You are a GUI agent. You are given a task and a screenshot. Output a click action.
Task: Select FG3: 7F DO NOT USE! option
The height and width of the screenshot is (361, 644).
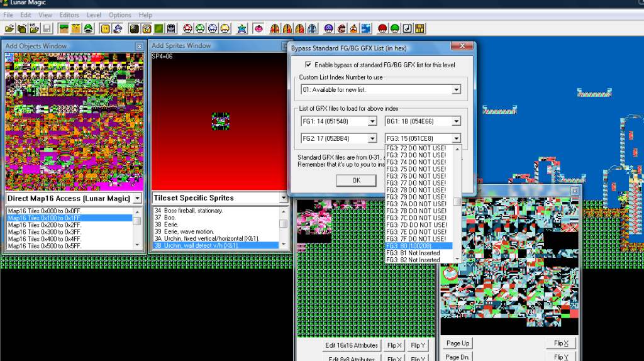pyautogui.click(x=418, y=239)
